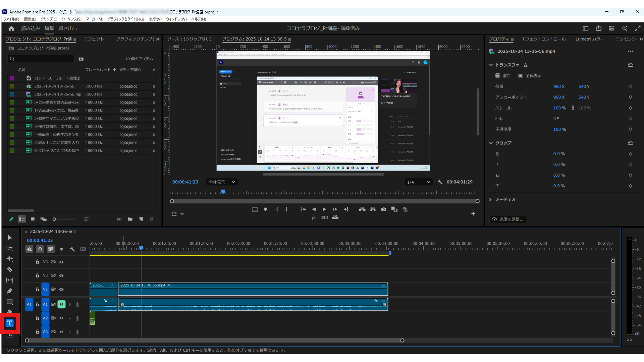The image size is (644, 362).
Task: Click the Export Frame camera icon
Action: [x=383, y=209]
